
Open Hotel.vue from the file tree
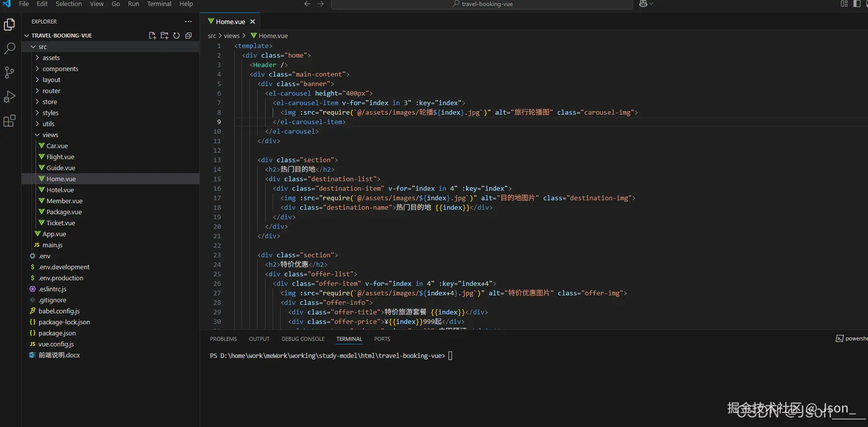60,190
